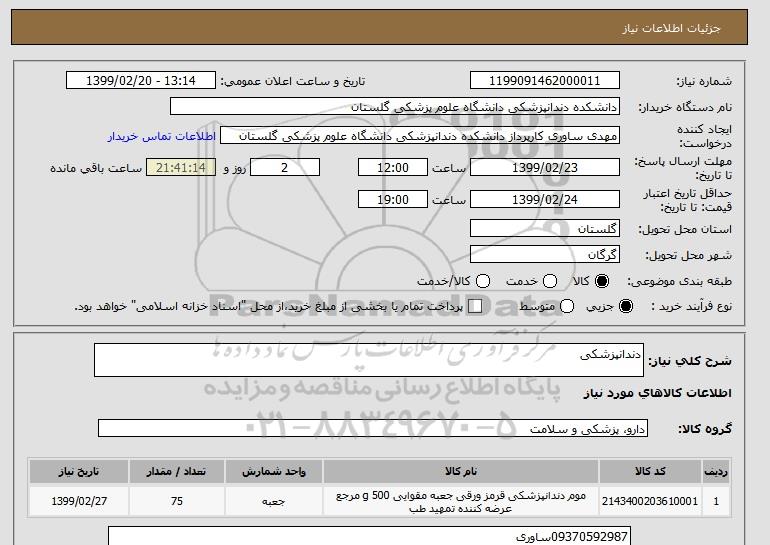
Task: Select the خدمت radio button
Action: click(x=550, y=281)
